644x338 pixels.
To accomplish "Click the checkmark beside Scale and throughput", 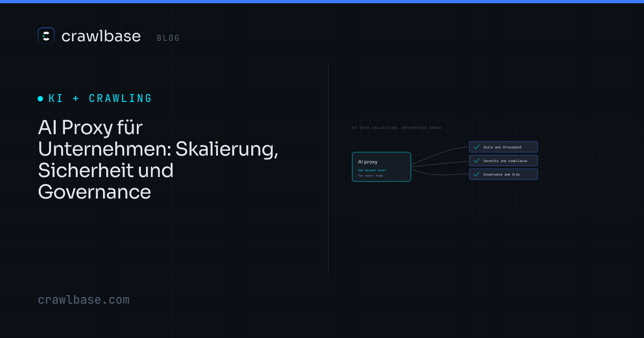I will 476,147.
